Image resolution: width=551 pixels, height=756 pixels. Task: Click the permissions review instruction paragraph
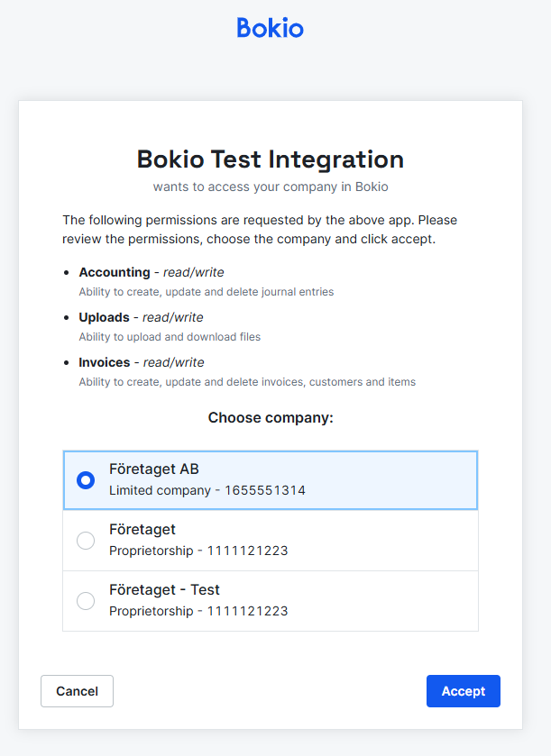[x=261, y=230]
